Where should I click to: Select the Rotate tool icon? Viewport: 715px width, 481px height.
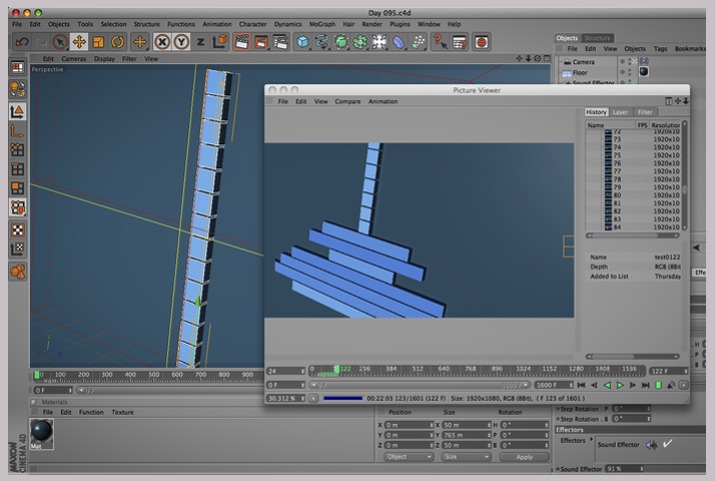coord(117,42)
